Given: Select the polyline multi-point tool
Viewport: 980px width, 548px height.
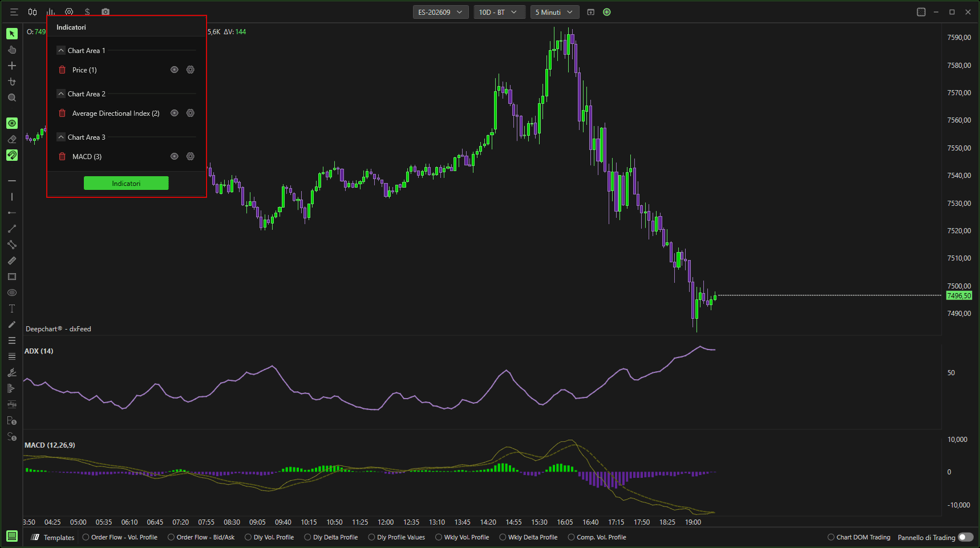Looking at the screenshot, I should pos(12,245).
